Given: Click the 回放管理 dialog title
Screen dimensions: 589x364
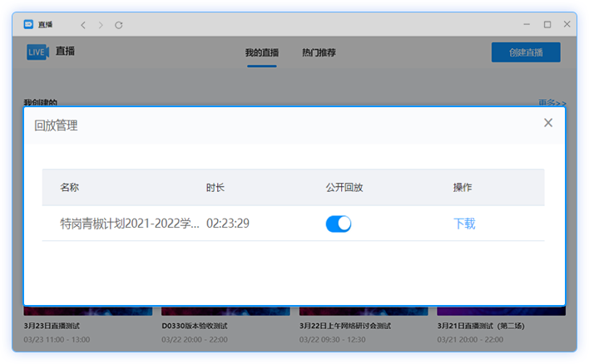Looking at the screenshot, I should pos(56,125).
